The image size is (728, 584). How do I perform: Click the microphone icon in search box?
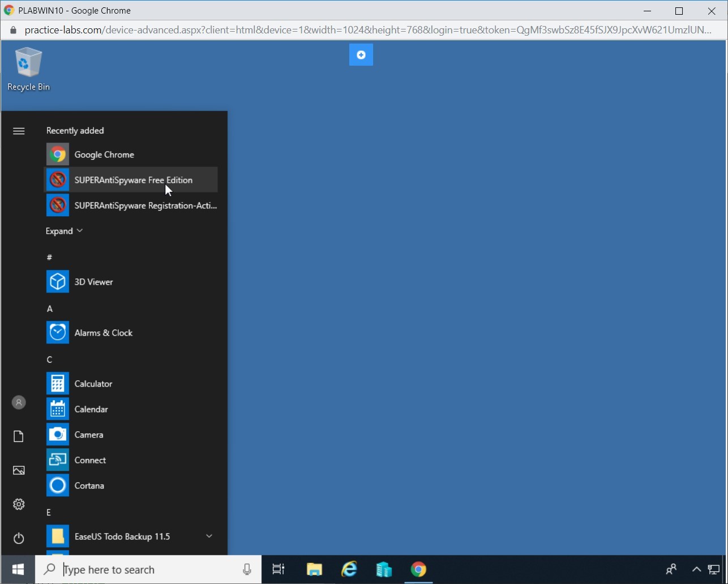point(247,570)
